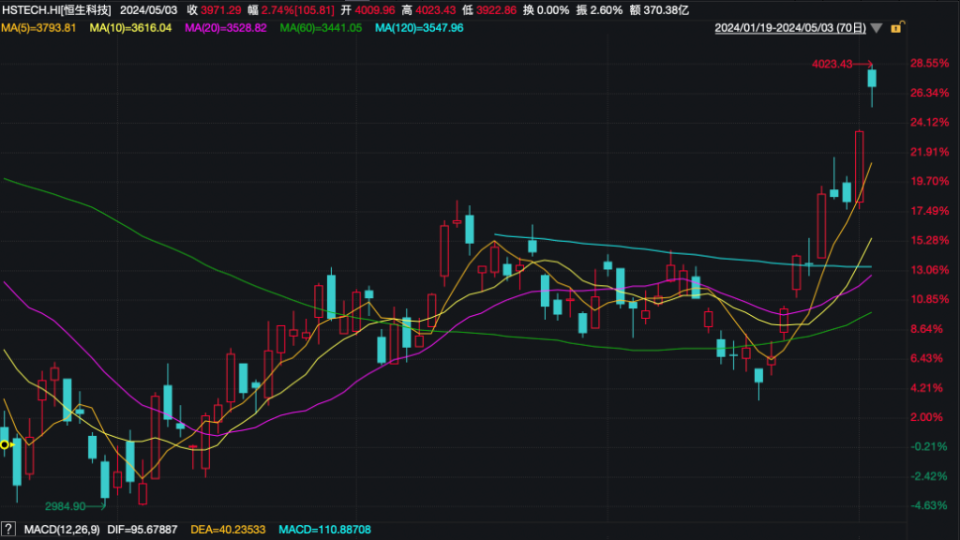Viewport: 960px width, 540px height.
Task: Click the MACD=110.88708 value
Action: point(324,530)
